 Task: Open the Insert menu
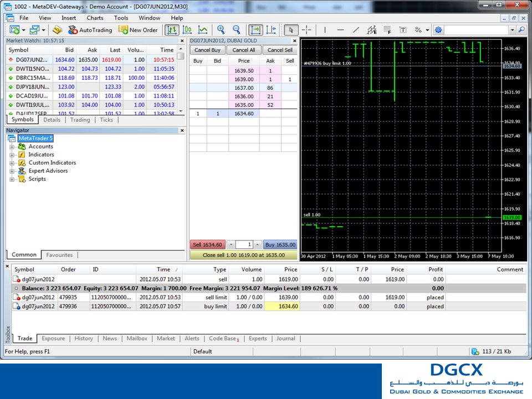pyautogui.click(x=69, y=18)
